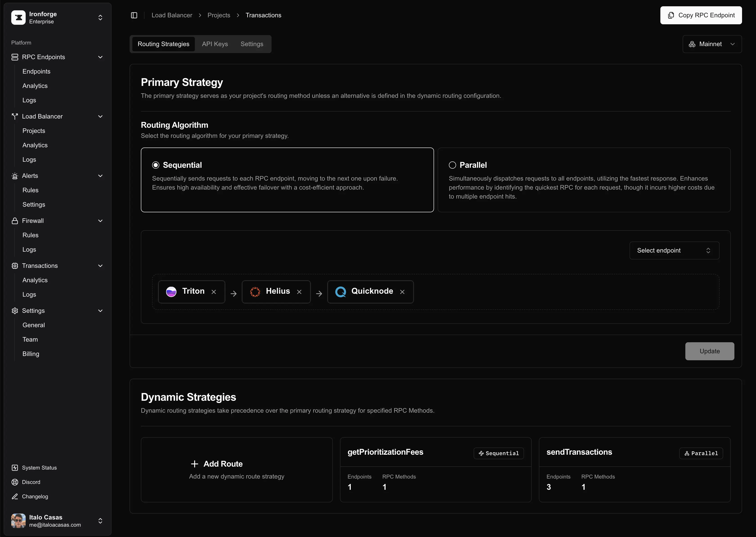Collapse the Firewall sidebar section

100,221
